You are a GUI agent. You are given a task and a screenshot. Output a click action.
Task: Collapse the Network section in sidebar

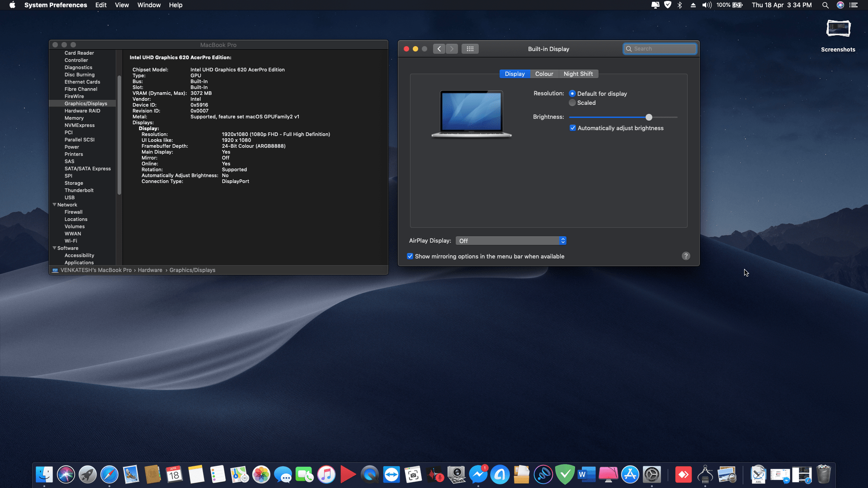pyautogui.click(x=55, y=205)
